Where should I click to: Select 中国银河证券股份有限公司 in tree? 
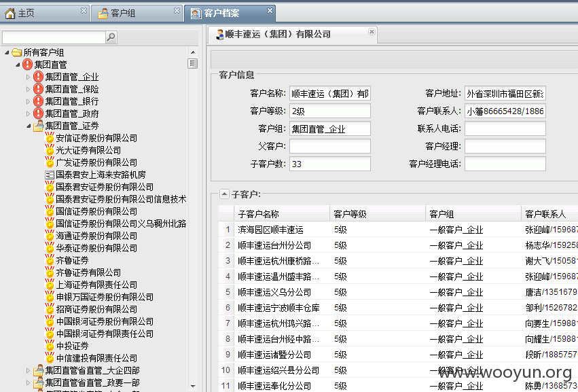tap(105, 321)
